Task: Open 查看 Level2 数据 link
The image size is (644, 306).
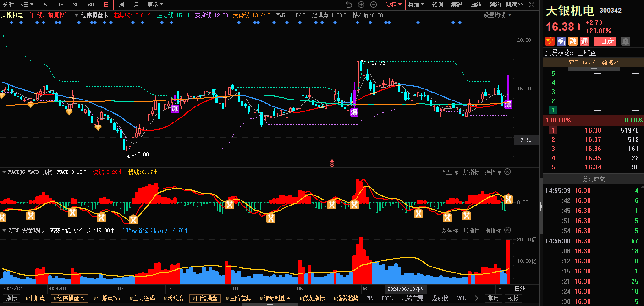Action: pos(593,62)
